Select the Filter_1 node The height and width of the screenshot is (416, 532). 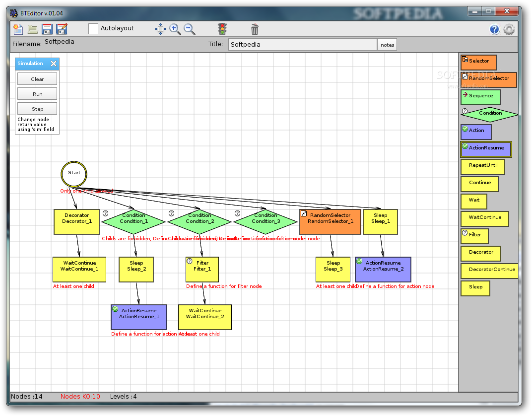pos(202,270)
